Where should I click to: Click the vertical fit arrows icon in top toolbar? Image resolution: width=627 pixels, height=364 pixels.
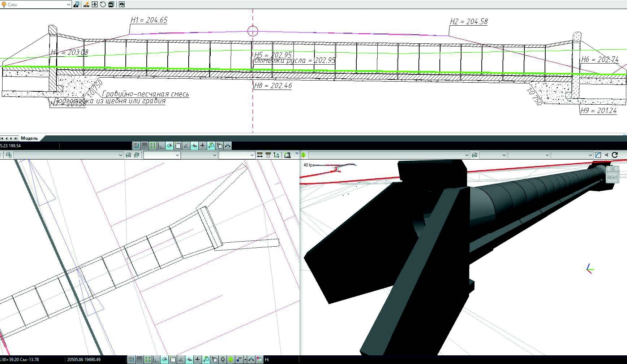coord(95,4)
